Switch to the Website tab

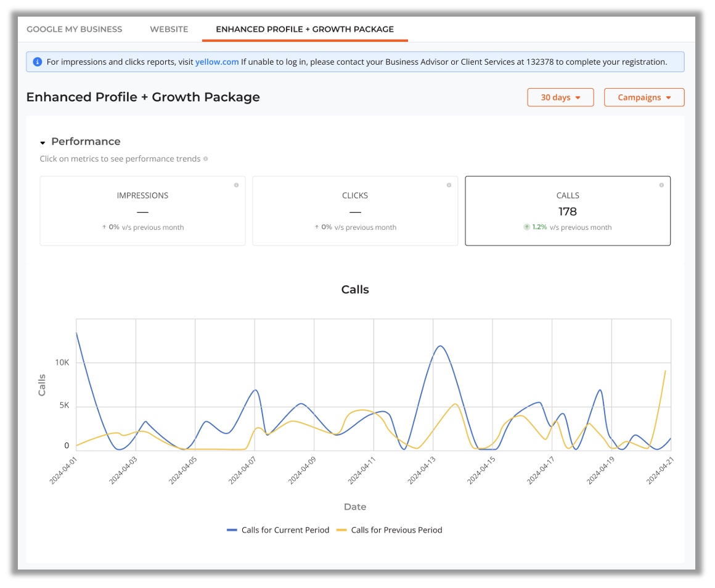point(169,29)
